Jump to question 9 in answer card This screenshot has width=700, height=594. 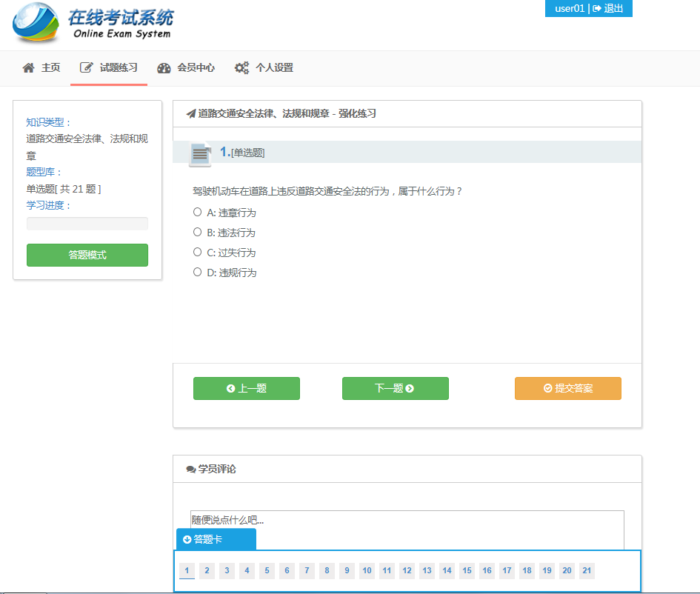coord(347,570)
